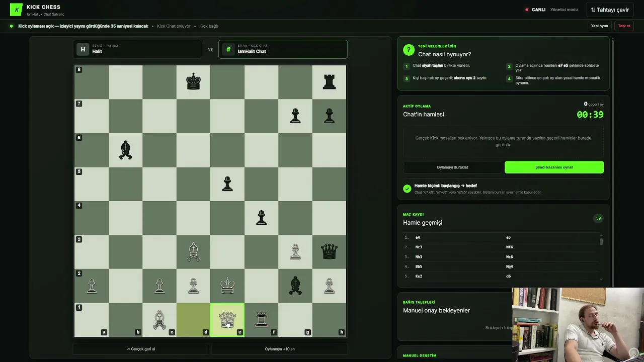Click the move history scrollbar thumb
The height and width of the screenshot is (362, 644).
[601, 241]
